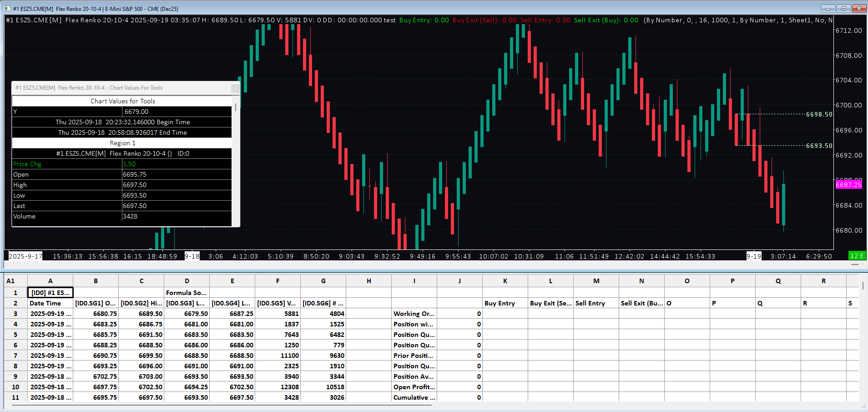Click the magenta 6687.25 last price marker
Screen dimensions: 868x412
tap(848, 185)
